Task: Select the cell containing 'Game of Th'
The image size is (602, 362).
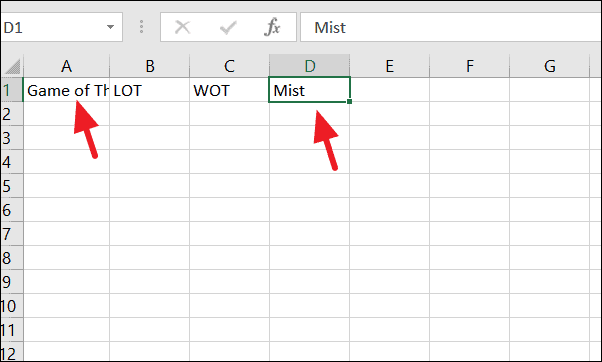Action: [66, 90]
